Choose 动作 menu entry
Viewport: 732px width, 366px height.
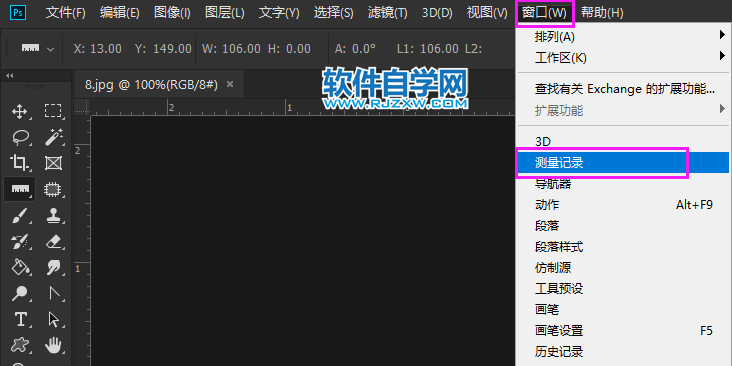[x=624, y=205]
